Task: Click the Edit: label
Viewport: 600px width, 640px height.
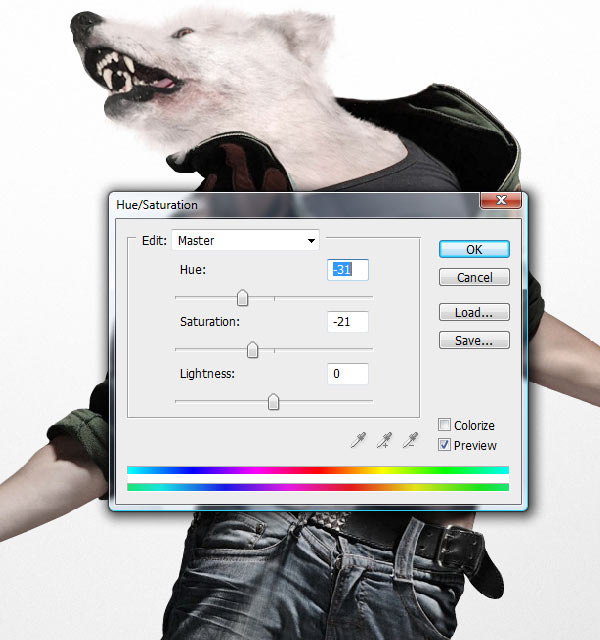Action: click(x=154, y=240)
